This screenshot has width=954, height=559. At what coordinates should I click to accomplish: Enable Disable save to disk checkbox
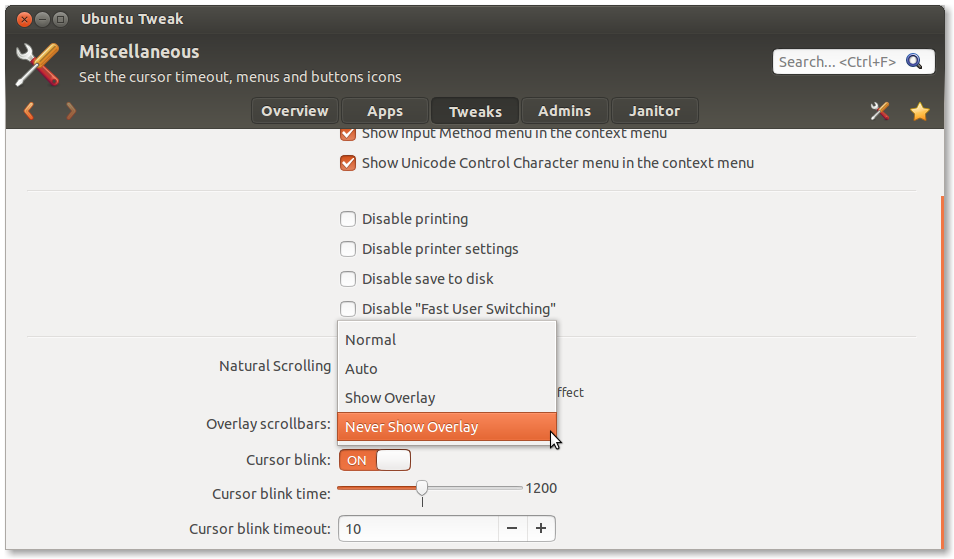[x=348, y=279]
